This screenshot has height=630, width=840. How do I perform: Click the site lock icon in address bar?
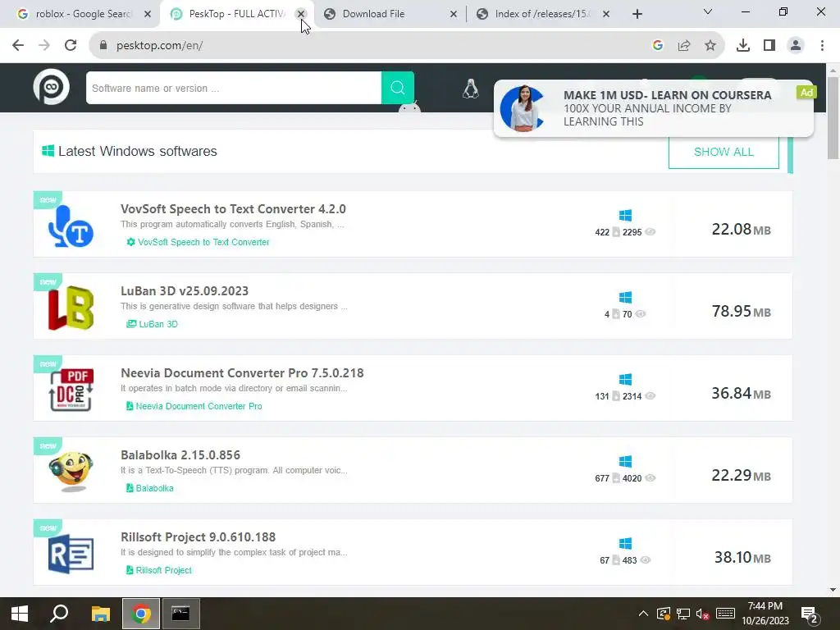103,46
